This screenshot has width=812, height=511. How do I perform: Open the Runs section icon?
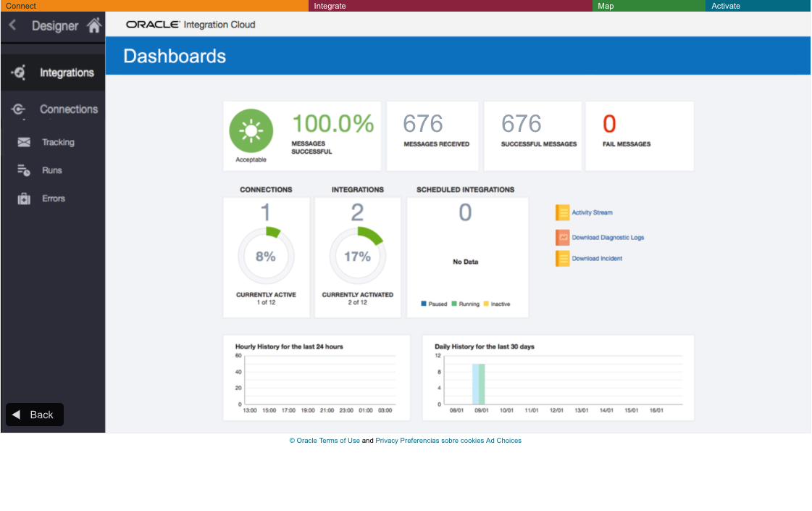(23, 170)
